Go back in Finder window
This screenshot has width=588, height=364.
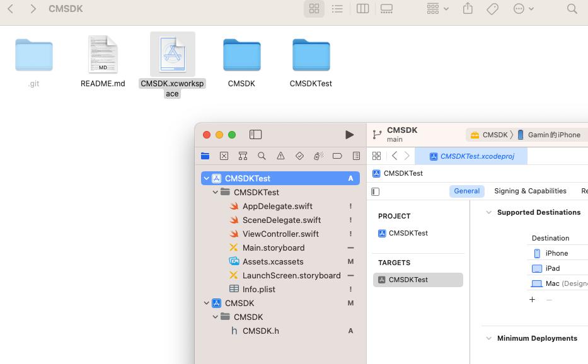point(11,9)
